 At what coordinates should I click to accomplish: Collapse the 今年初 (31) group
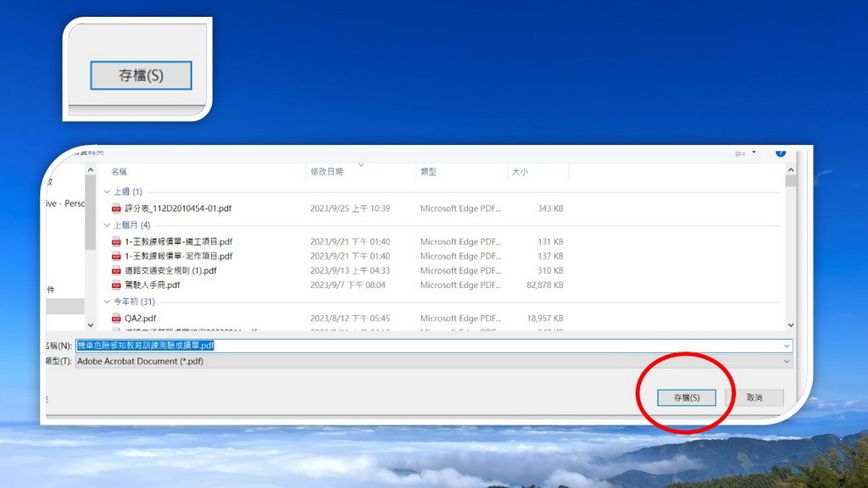pyautogui.click(x=107, y=302)
